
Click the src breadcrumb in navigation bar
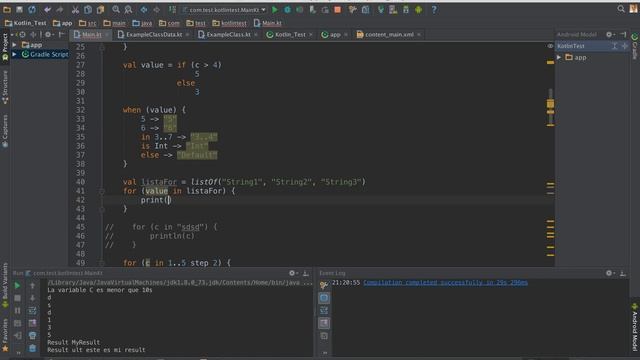point(88,23)
